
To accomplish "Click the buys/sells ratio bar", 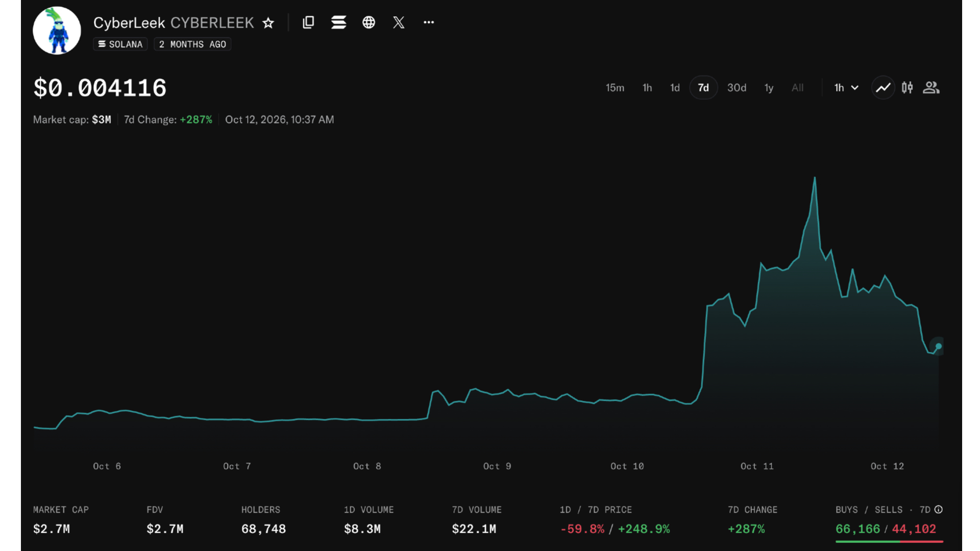I will tap(889, 541).
